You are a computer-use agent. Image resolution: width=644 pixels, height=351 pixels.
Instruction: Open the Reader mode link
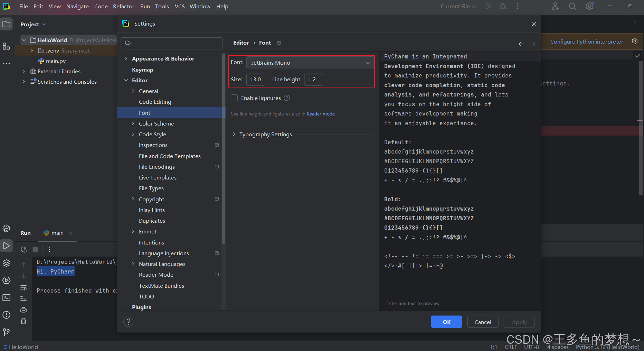click(x=321, y=114)
